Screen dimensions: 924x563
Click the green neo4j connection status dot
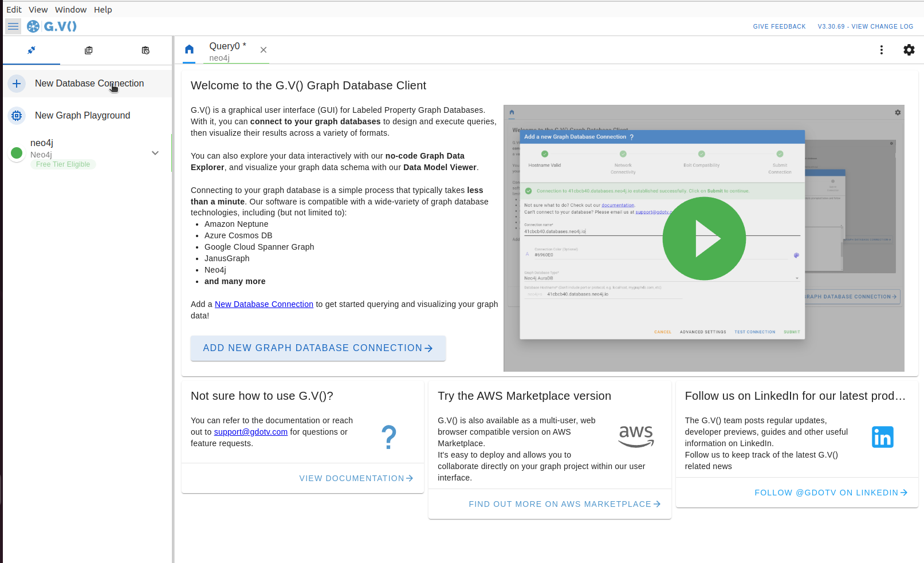point(17,153)
